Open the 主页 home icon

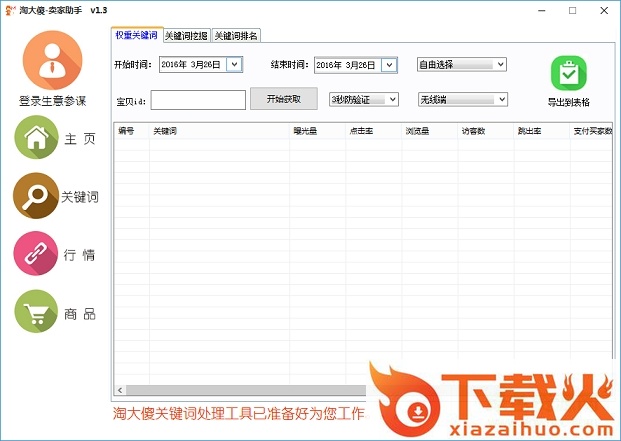[x=36, y=137]
